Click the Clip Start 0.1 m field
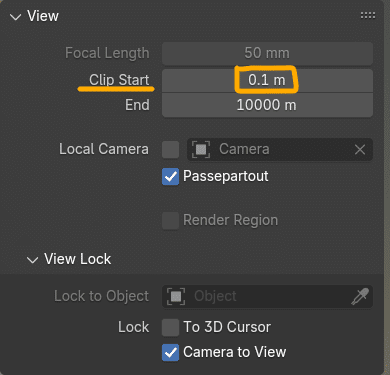The width and height of the screenshot is (390, 375). (x=267, y=80)
